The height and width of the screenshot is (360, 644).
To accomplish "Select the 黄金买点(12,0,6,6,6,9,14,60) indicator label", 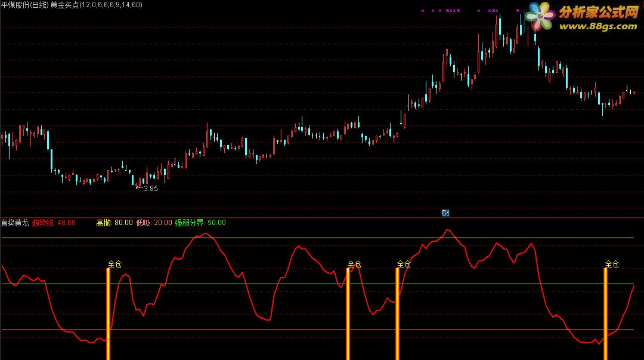I will (x=97, y=5).
